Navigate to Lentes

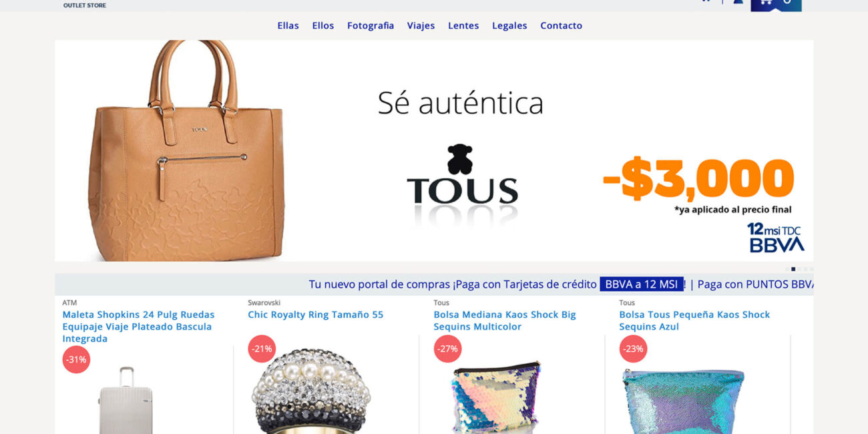(463, 25)
